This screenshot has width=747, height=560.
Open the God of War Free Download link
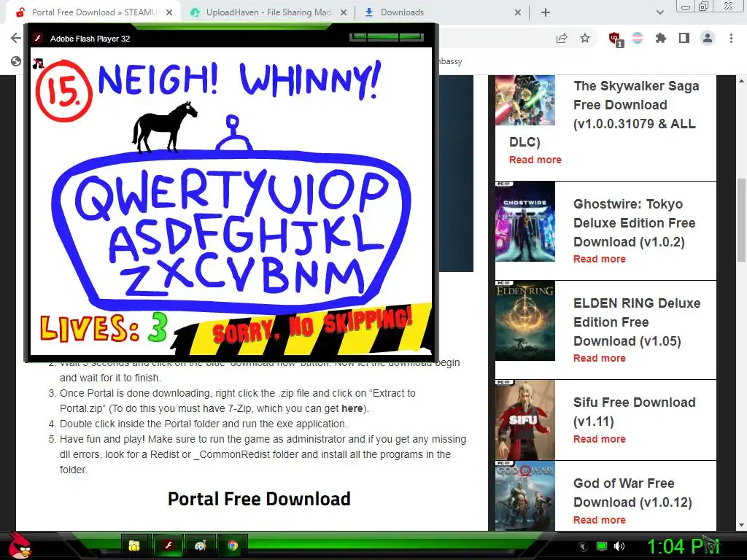(632, 492)
